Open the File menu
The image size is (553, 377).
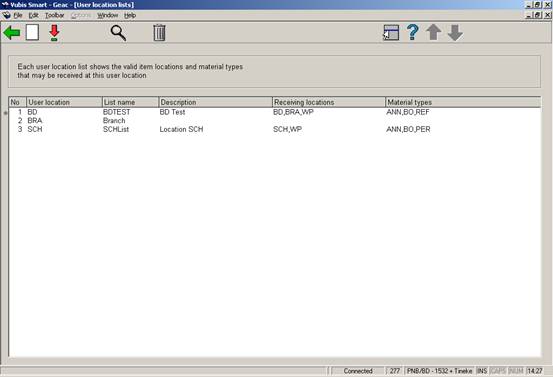click(x=18, y=16)
